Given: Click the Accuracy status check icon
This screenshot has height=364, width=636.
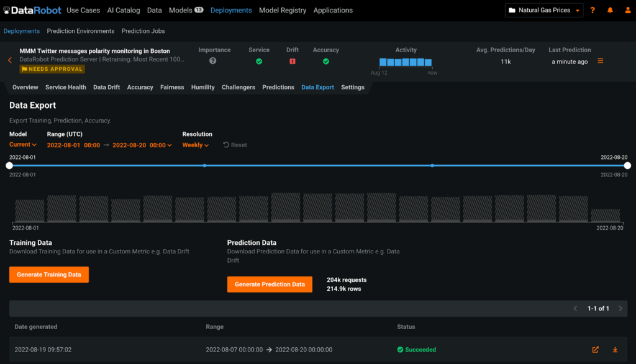Looking at the screenshot, I should [325, 61].
